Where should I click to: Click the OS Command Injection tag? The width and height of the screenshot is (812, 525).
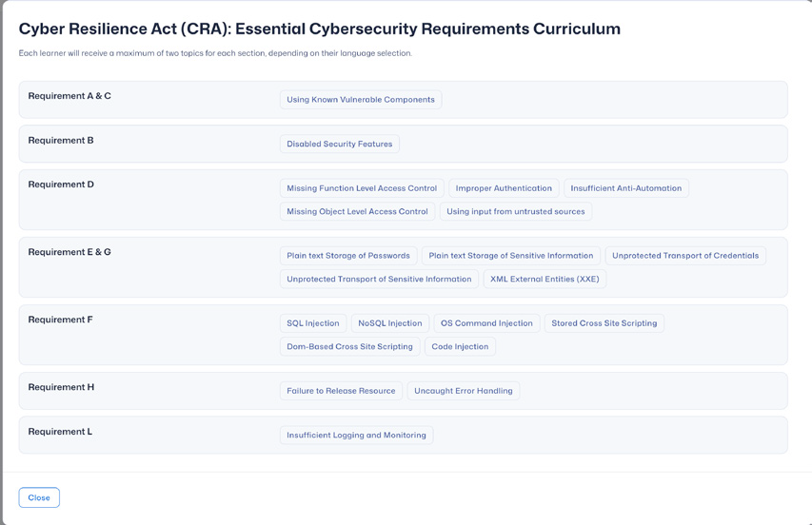[x=486, y=323]
